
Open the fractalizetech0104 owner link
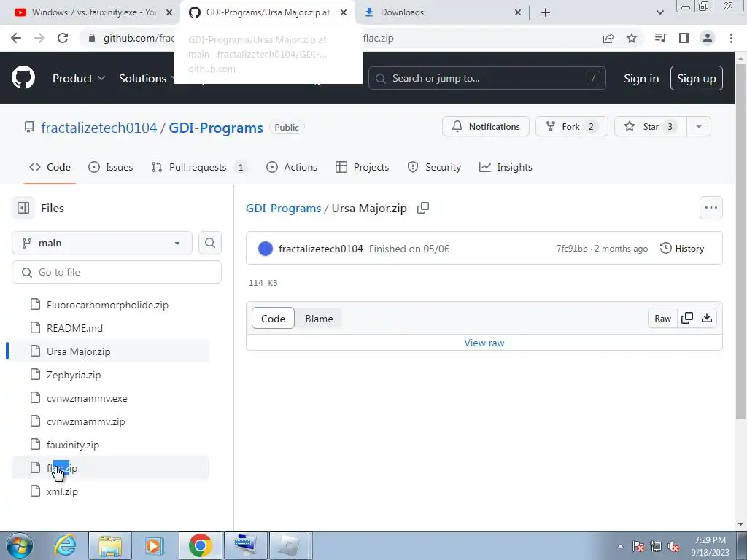[98, 128]
